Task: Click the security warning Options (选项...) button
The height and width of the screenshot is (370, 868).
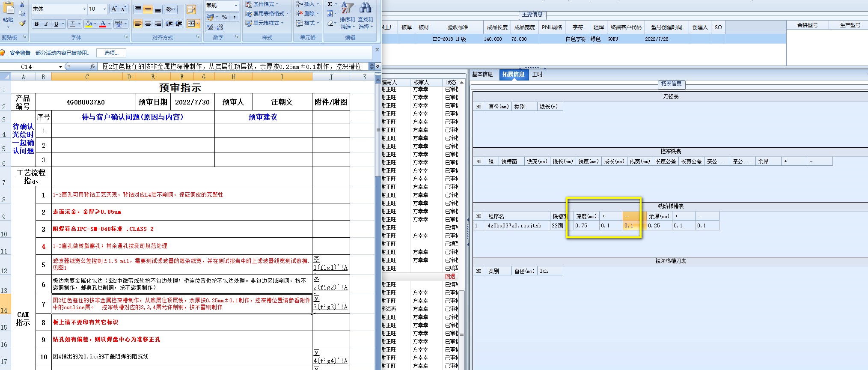Action: point(111,53)
